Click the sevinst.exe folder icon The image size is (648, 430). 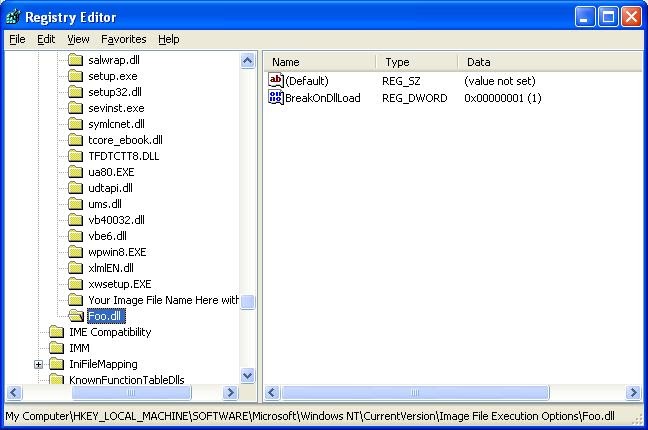75,108
